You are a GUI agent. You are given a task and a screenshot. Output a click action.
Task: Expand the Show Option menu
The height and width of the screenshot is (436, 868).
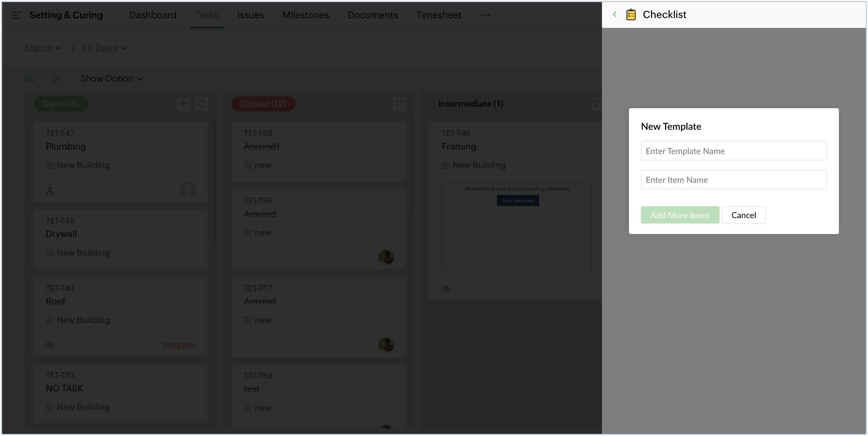pos(112,79)
